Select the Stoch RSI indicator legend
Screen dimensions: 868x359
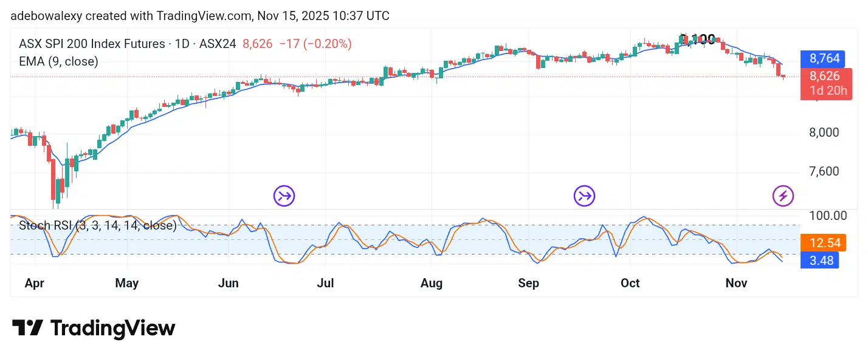coord(98,226)
